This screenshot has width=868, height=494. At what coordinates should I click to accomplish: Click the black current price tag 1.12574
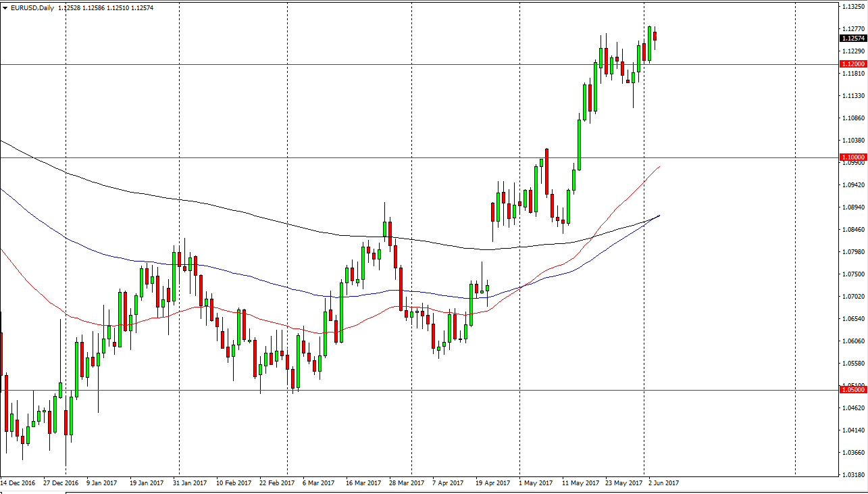[850, 39]
